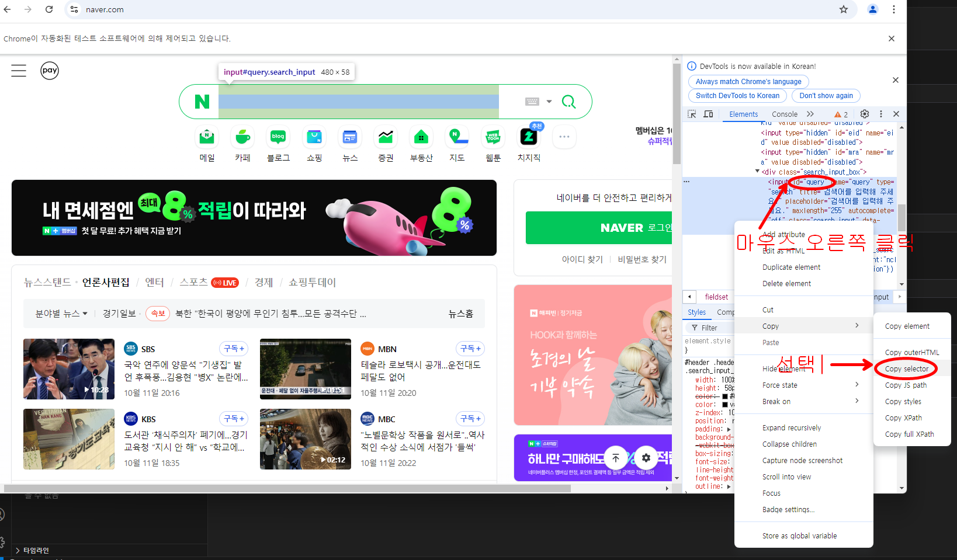Click inside the Naver search input field
Image resolution: width=957 pixels, height=560 pixels.
(359, 102)
